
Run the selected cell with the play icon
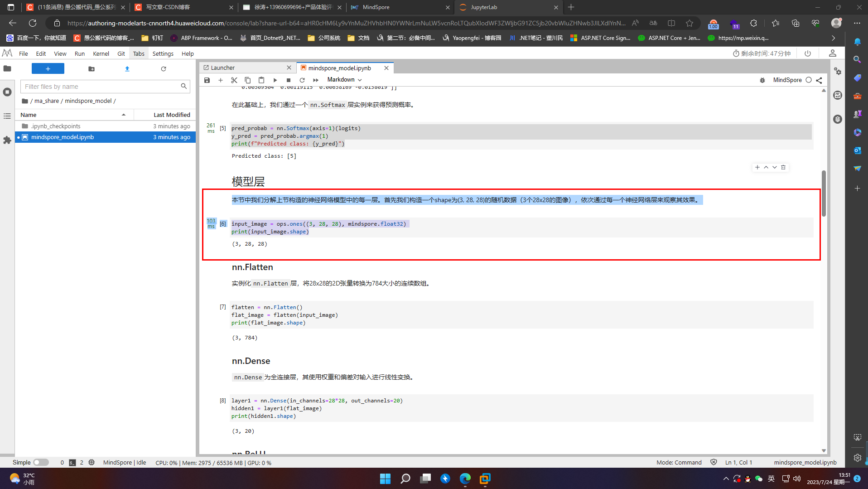point(275,80)
